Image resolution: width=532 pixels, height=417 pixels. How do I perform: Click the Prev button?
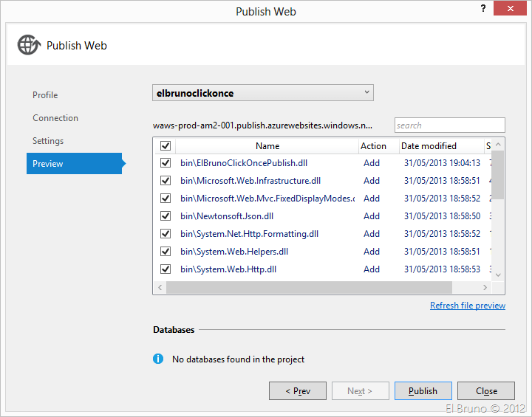pos(298,391)
